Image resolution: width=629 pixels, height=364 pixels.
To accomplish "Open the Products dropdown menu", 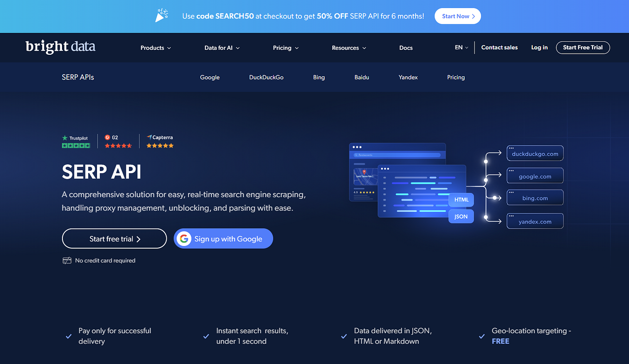I will click(x=155, y=48).
